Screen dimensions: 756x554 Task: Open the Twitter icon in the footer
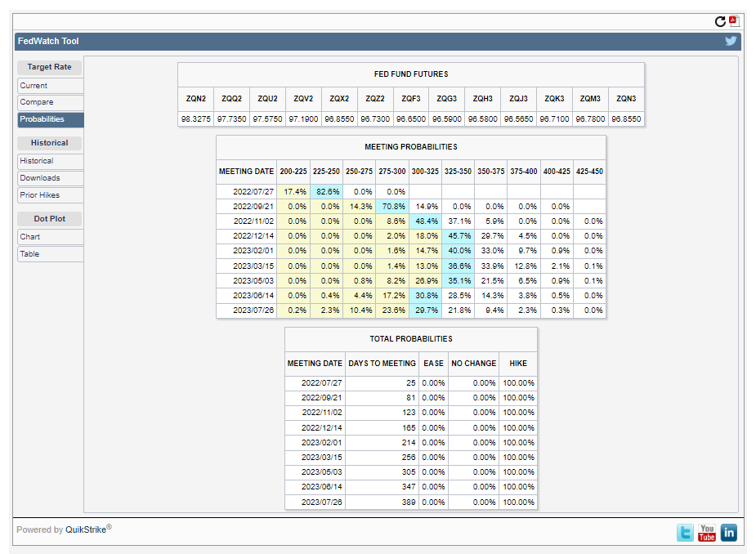point(685,533)
